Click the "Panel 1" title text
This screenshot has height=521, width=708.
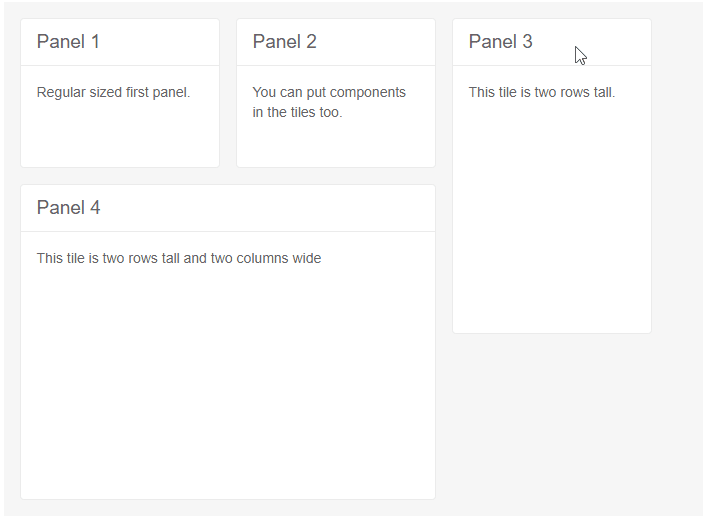coord(68,42)
